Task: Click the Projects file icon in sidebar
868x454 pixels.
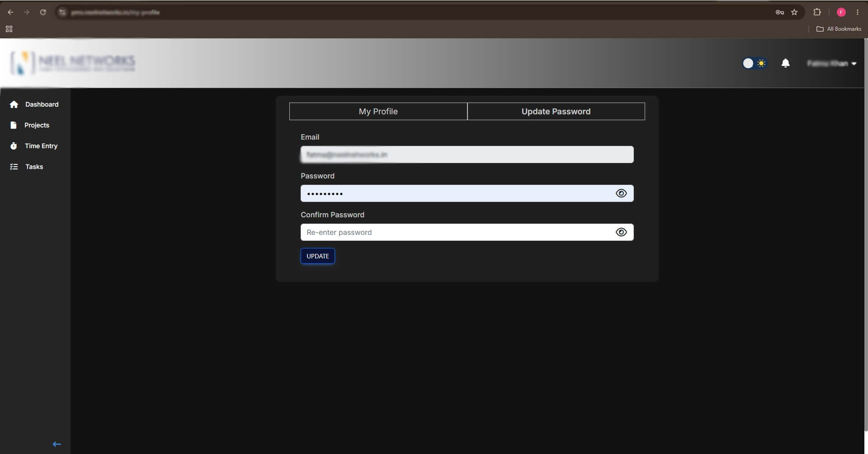Action: point(14,125)
